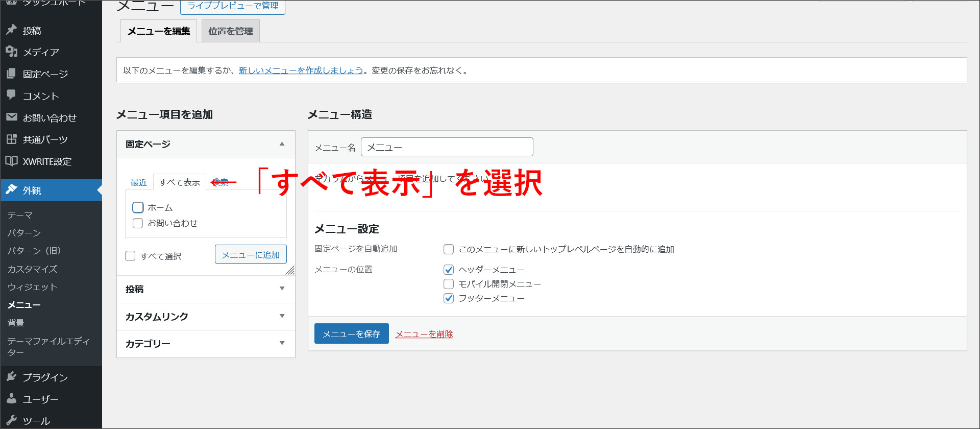Click the 固定ページ pages icon in sidebar
This screenshot has height=429, width=980.
point(11,74)
